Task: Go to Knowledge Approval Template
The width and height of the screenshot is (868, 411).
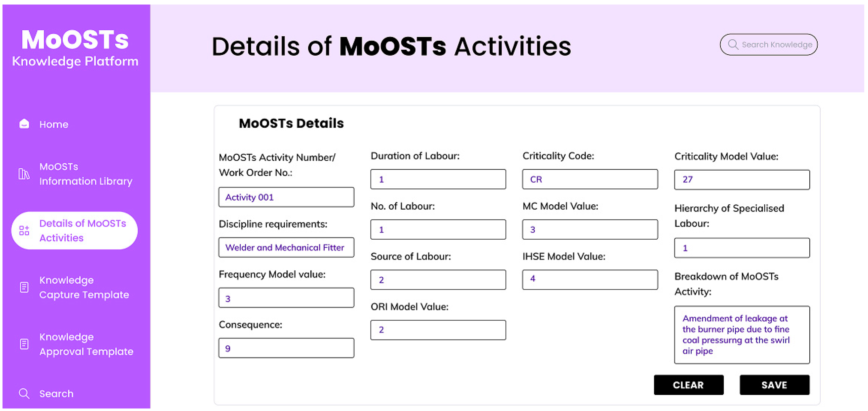Action: click(86, 344)
